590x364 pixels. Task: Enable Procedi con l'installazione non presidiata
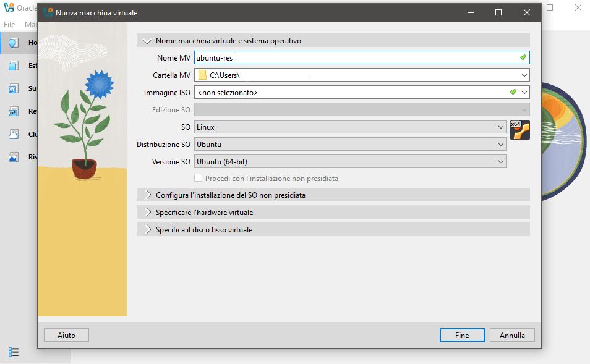199,177
